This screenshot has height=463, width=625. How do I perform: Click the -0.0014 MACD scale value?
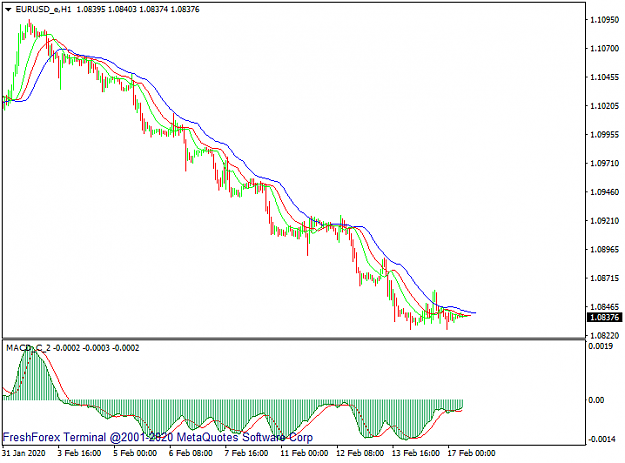coord(601,439)
